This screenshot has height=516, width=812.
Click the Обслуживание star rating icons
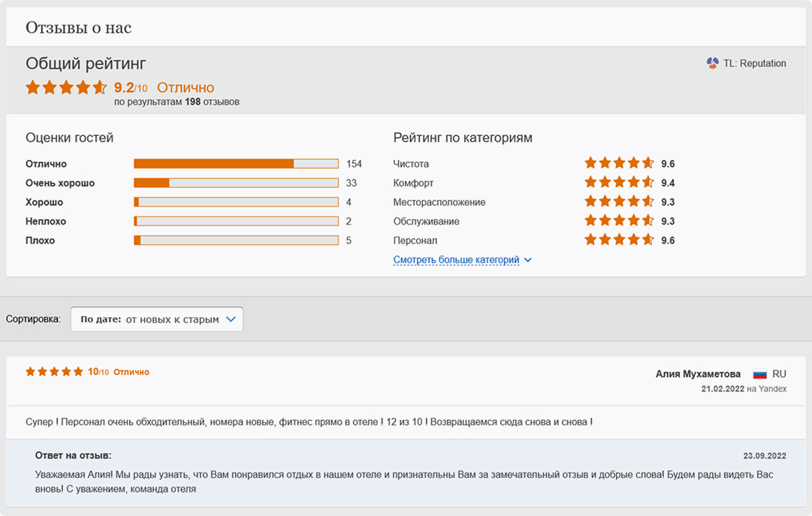click(620, 221)
